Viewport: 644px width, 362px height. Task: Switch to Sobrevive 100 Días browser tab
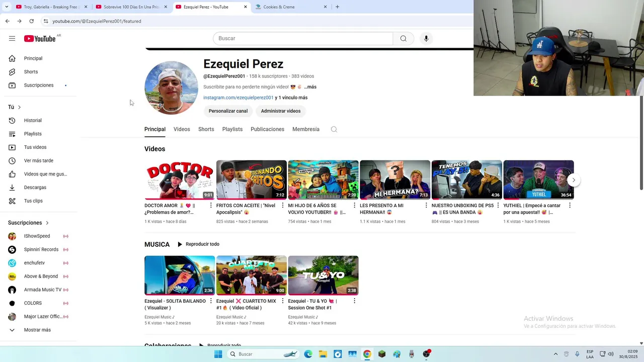pos(131,7)
